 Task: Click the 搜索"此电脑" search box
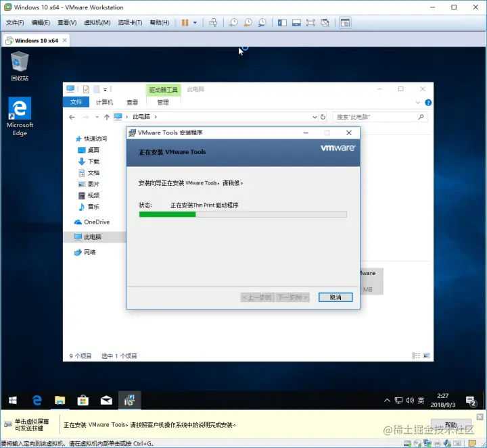(x=379, y=117)
